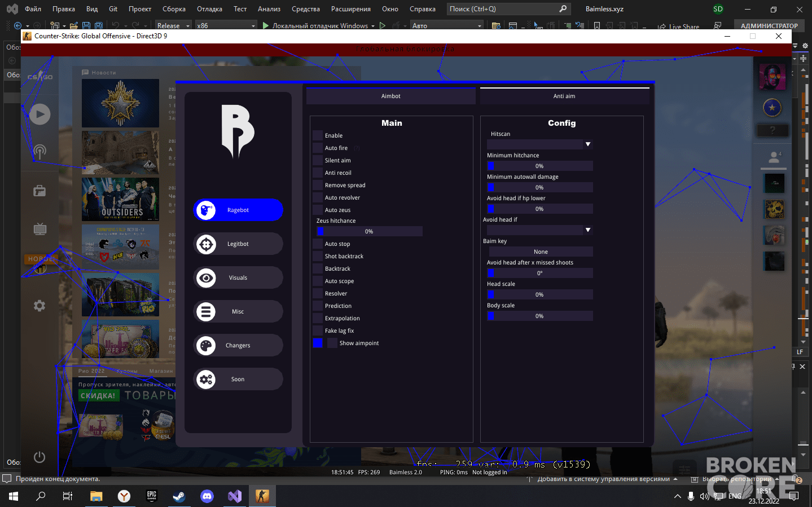Open the Changers palette icon
The image size is (812, 507).
click(x=206, y=346)
